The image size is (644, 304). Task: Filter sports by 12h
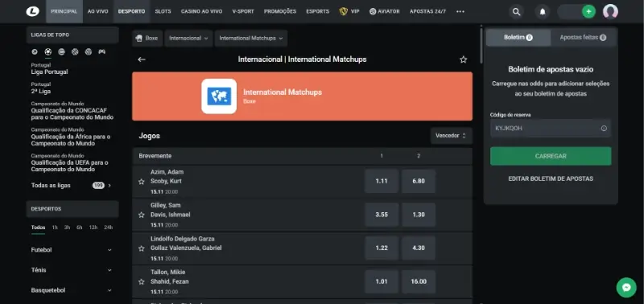[x=93, y=228]
